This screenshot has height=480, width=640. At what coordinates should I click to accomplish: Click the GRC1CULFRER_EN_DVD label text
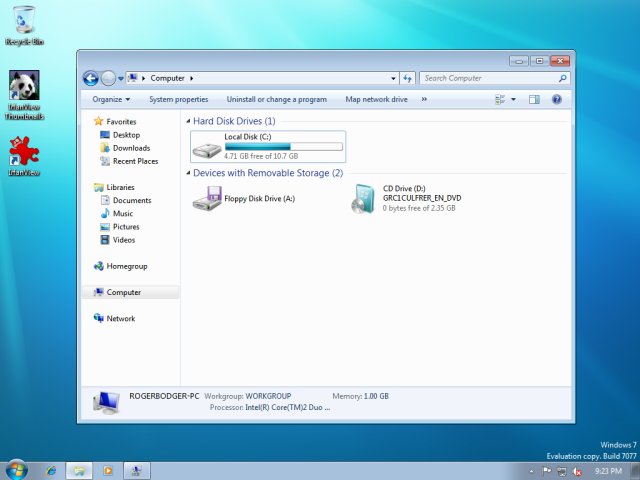click(422, 198)
